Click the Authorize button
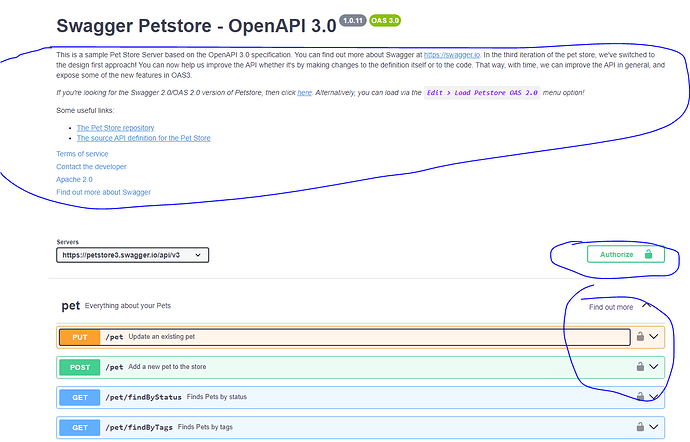The image size is (690, 442). pos(626,254)
